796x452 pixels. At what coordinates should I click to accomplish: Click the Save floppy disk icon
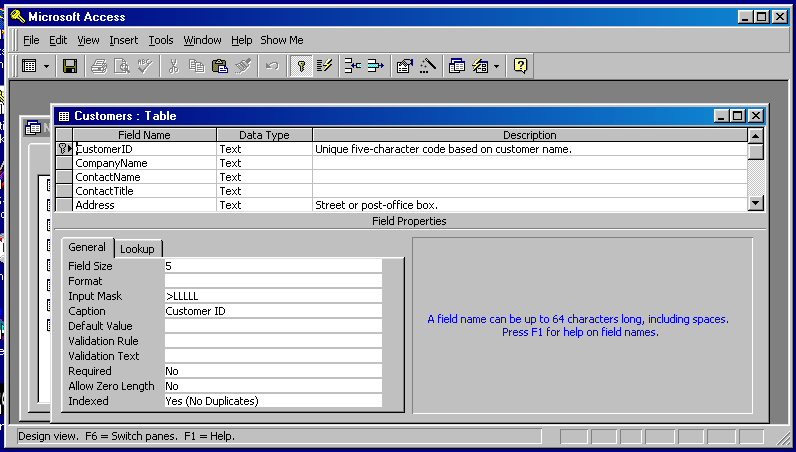(70, 66)
